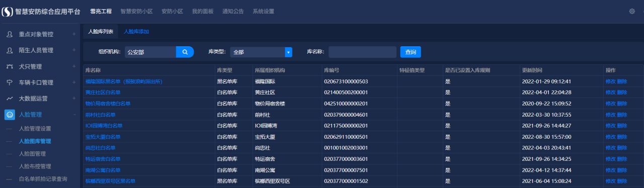This screenshot has width=644, height=188.
Task: Click the magnifier search icon beside 公安部
Action: tap(185, 52)
